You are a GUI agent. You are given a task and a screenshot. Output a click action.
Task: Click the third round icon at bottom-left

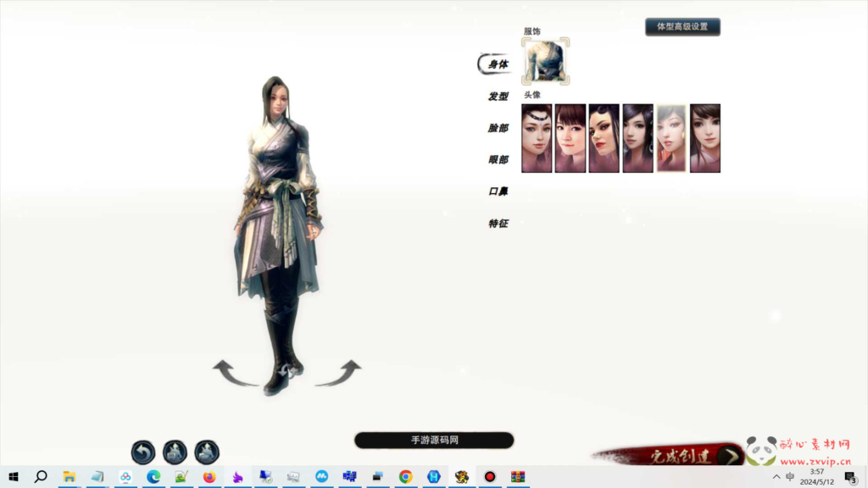point(207,452)
